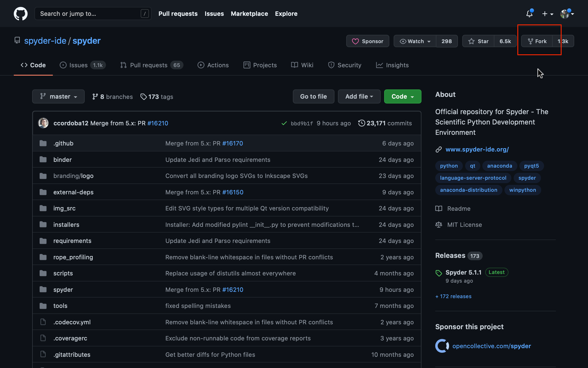Screen dimensions: 588x368
Task: Click the ccordoba12 avatar thumbnail
Action: (x=43, y=123)
